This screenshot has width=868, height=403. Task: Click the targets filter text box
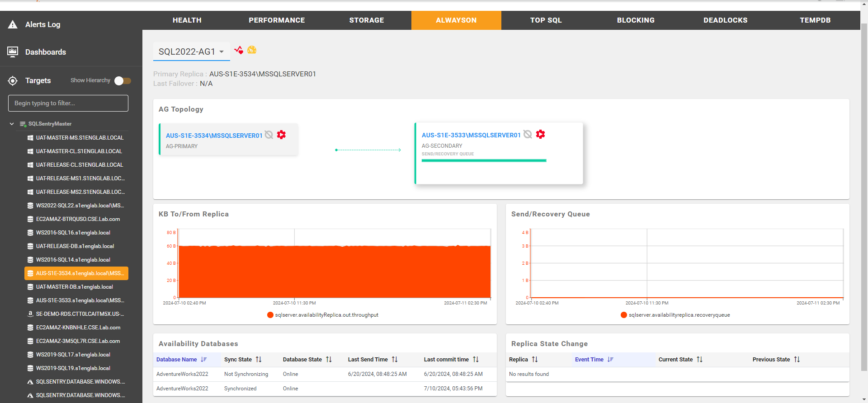pos(68,103)
